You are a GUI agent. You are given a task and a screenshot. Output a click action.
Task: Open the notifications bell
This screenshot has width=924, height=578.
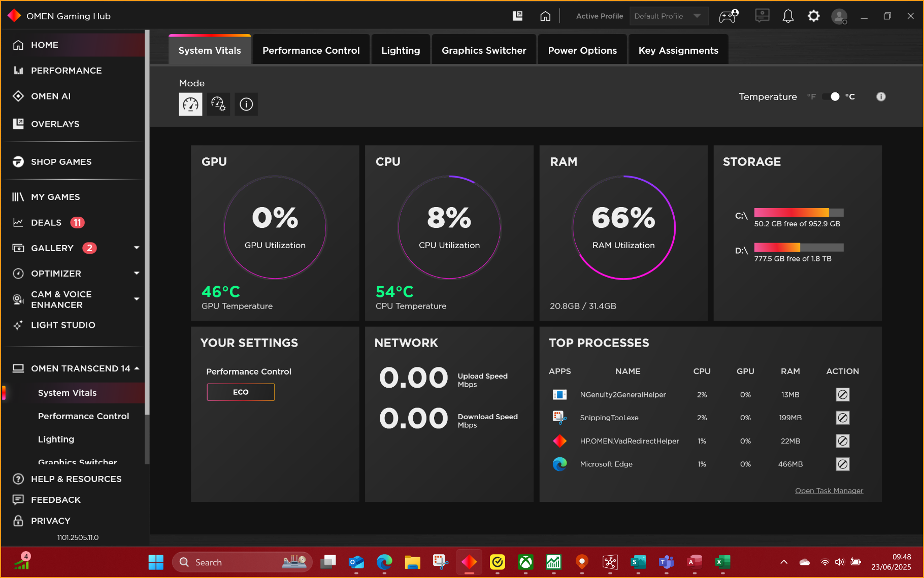click(788, 16)
